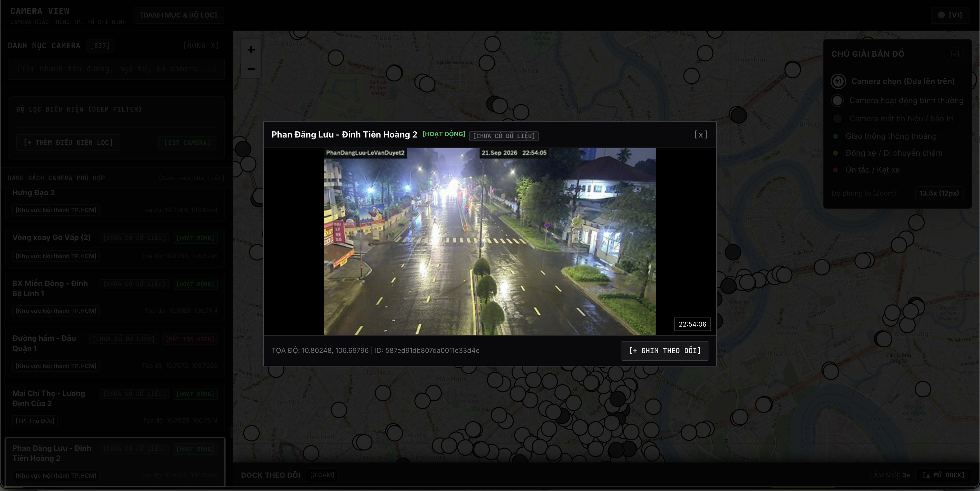Close camera catalog with [ĐÓNG X]
This screenshot has height=491, width=980.
tap(201, 46)
